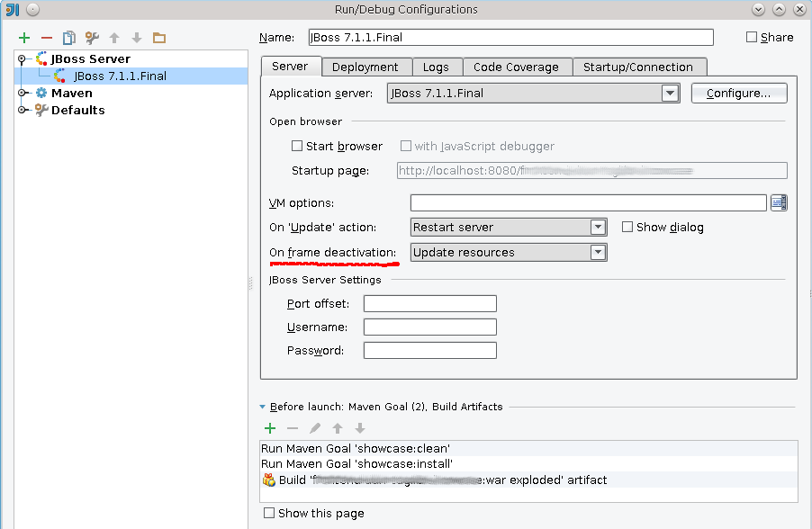Viewport: 812px width, 529px height.
Task: Click the Defaults wrench icon
Action: point(41,110)
